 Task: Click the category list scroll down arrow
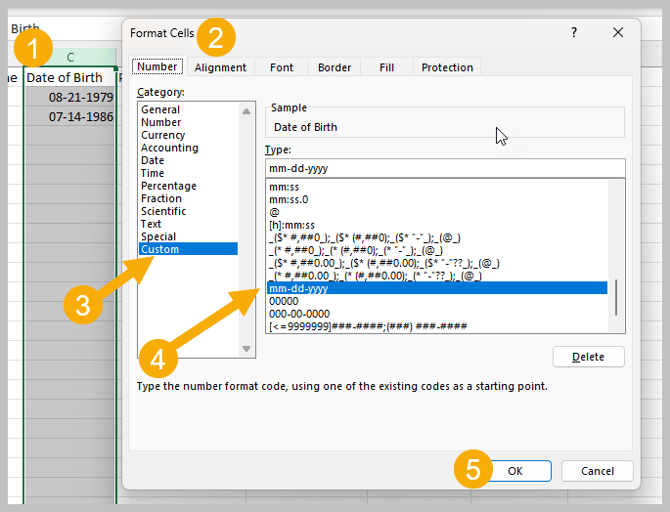(x=246, y=349)
